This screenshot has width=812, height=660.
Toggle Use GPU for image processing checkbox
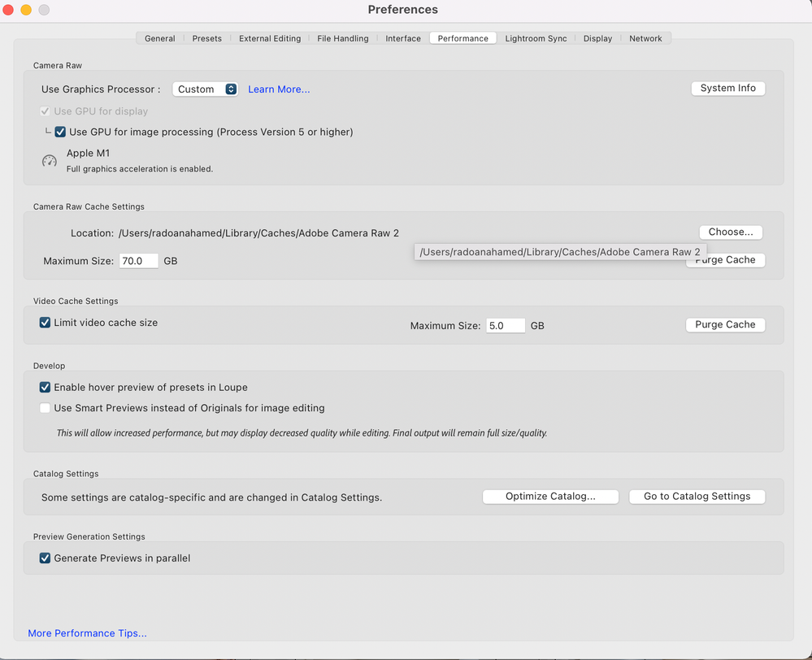[x=60, y=132]
